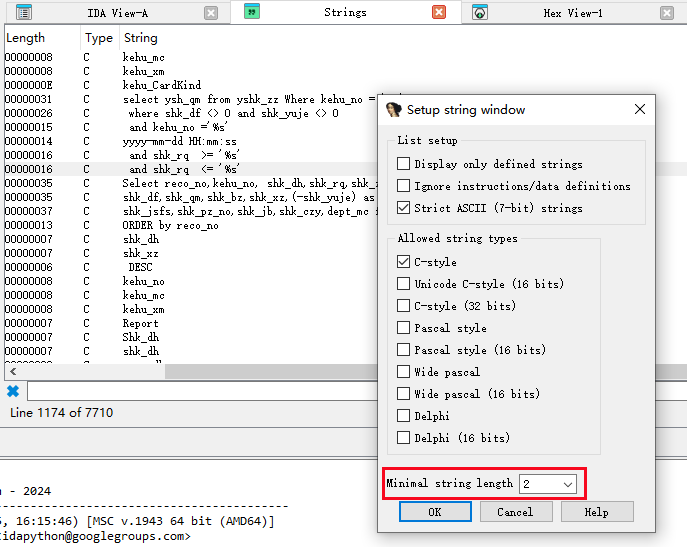Click the Cancel button
The width and height of the screenshot is (687, 547).
tap(515, 512)
